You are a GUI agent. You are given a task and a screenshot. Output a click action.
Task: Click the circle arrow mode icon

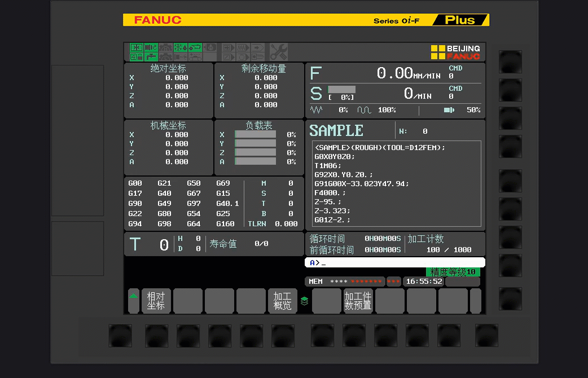coord(243,57)
